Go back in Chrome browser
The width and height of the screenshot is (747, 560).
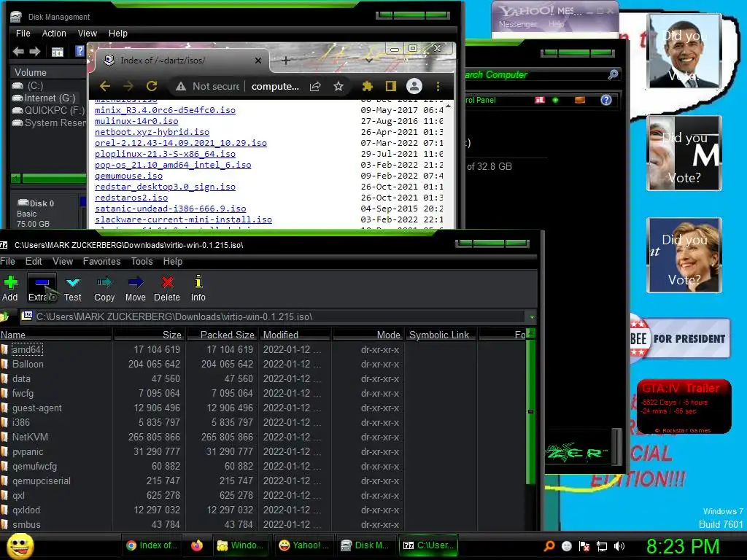click(x=105, y=86)
